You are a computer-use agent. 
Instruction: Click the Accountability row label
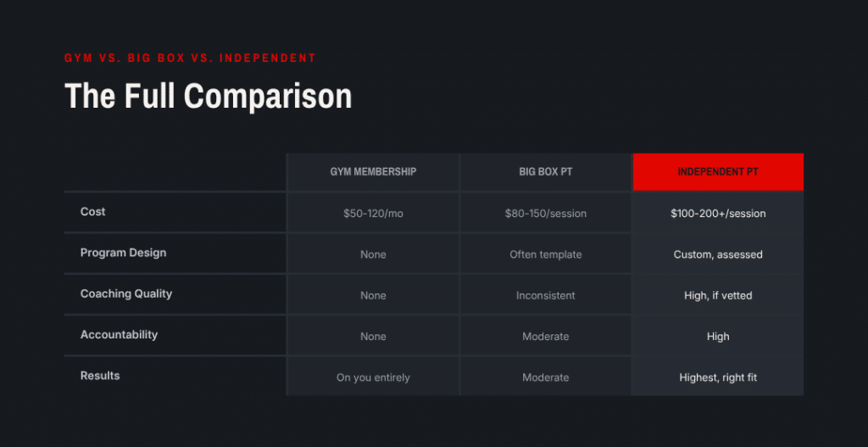point(119,334)
